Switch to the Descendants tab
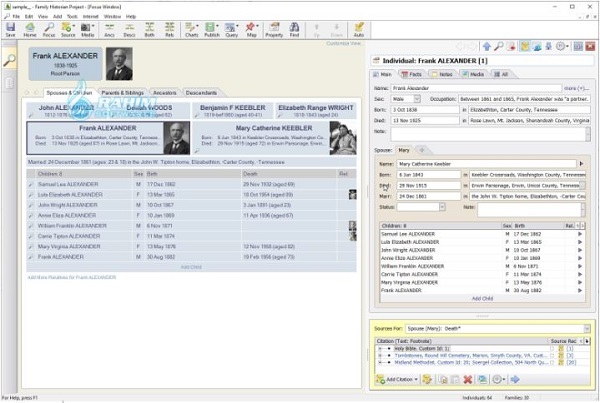This screenshot has height=403, width=600. pyautogui.click(x=201, y=93)
